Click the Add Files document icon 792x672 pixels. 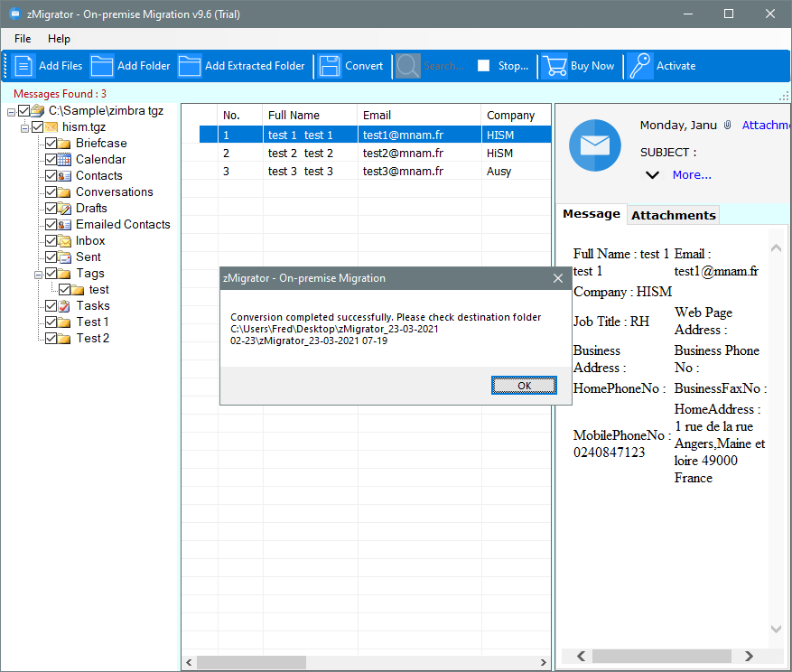pyautogui.click(x=23, y=66)
